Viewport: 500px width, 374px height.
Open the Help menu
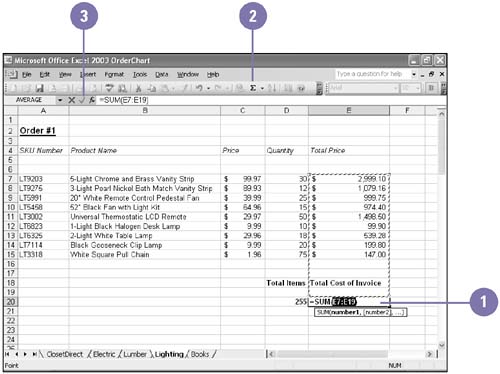coord(213,74)
